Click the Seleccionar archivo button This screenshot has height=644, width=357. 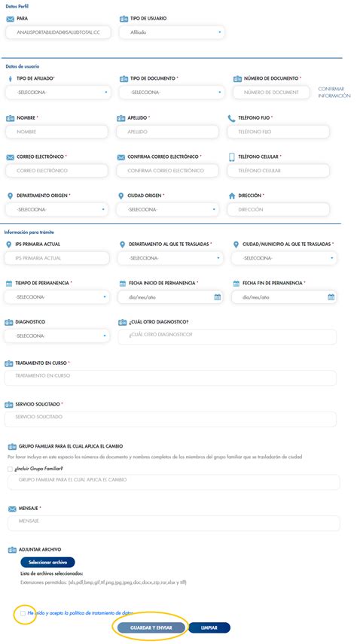click(x=47, y=562)
